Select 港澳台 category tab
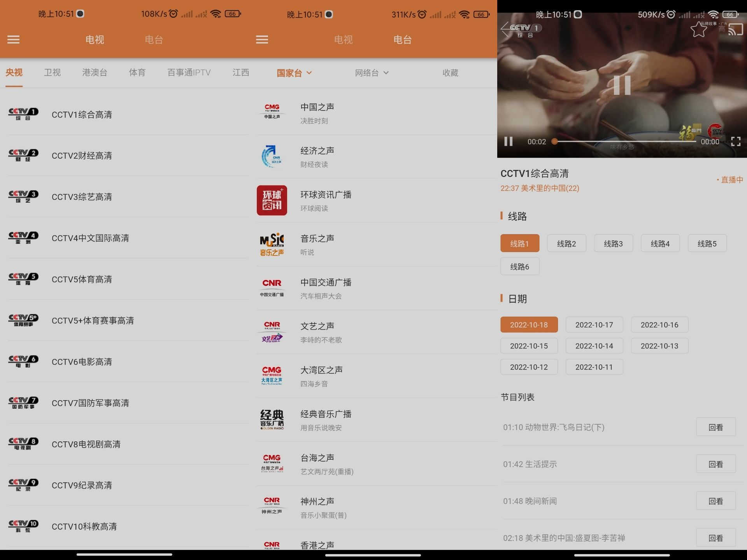747x560 pixels. tap(95, 72)
